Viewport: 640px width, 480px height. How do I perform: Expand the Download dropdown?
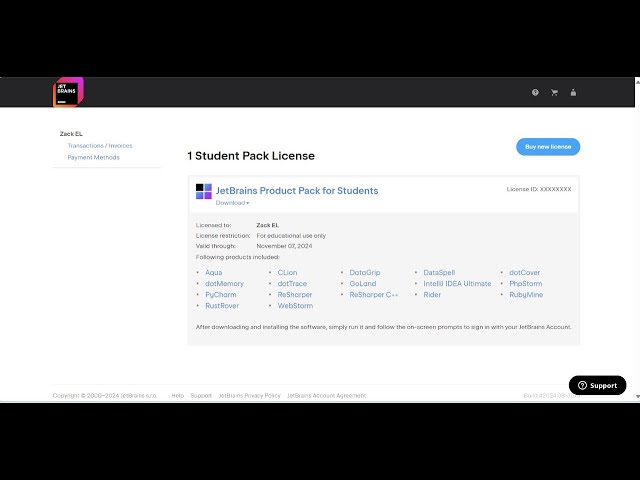(x=232, y=203)
